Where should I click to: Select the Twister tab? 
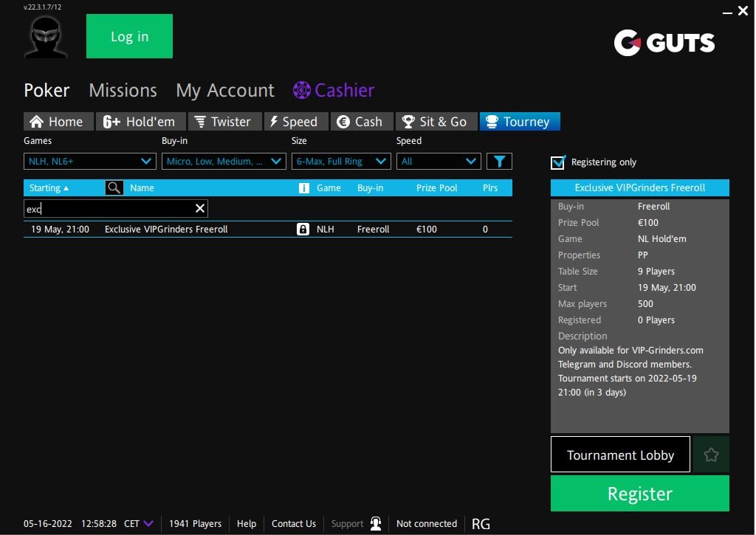tap(224, 122)
